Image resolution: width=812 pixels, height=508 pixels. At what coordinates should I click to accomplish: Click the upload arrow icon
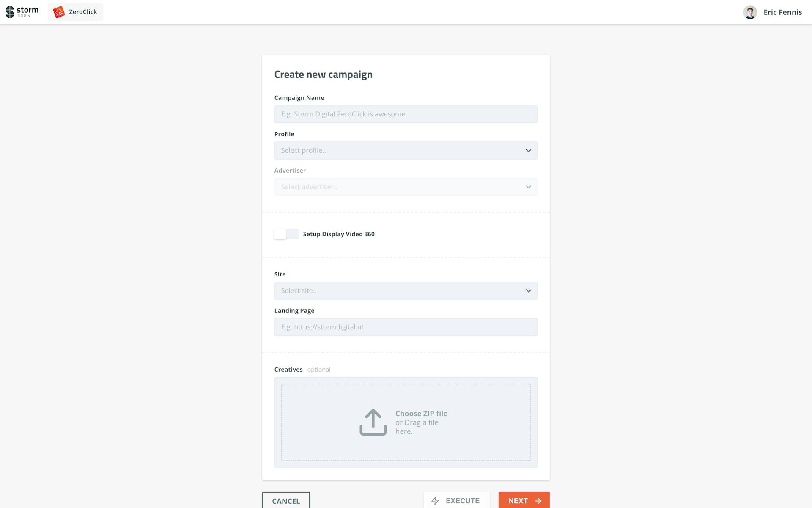coord(373,422)
